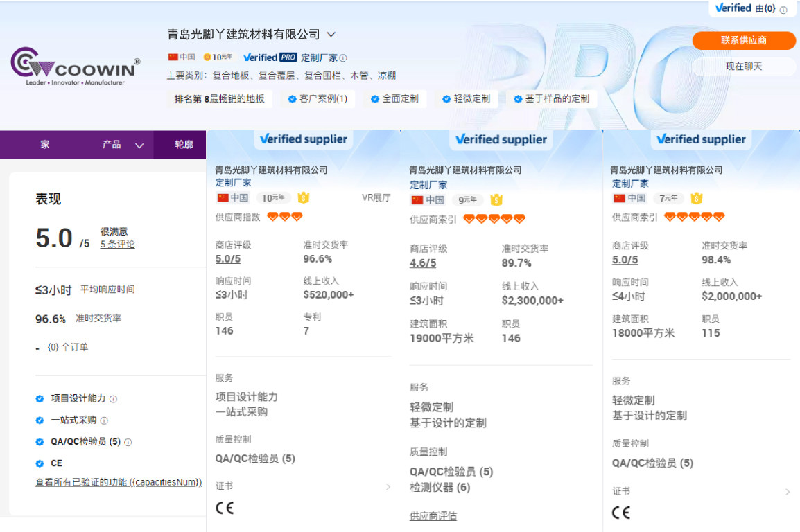
Task: Open the 5 条评论 reviews link
Action: [117, 244]
